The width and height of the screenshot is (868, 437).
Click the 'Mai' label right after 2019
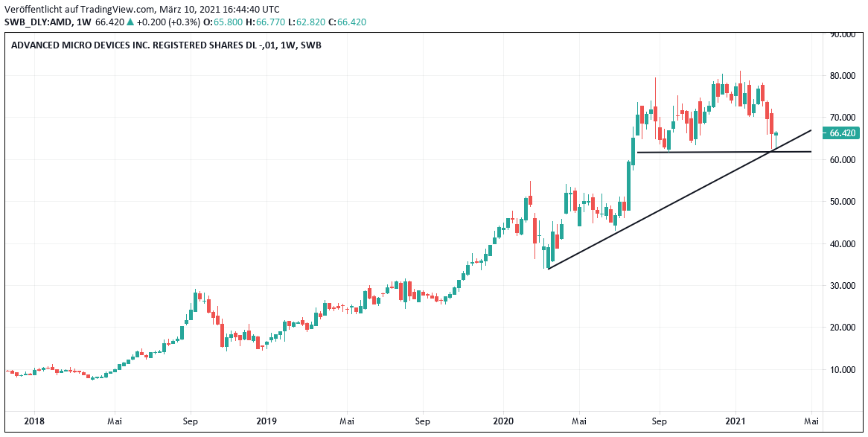pyautogui.click(x=347, y=421)
